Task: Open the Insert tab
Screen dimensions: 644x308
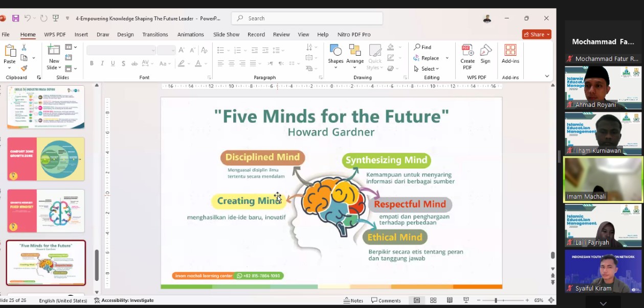Action: 81,34
